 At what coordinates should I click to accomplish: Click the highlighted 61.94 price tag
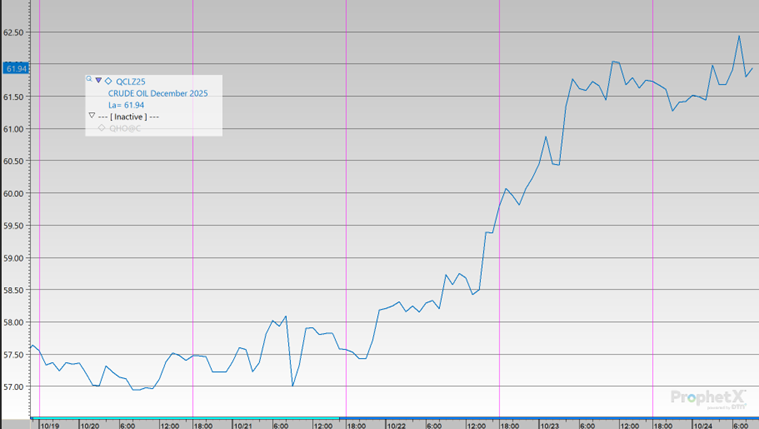(x=16, y=68)
